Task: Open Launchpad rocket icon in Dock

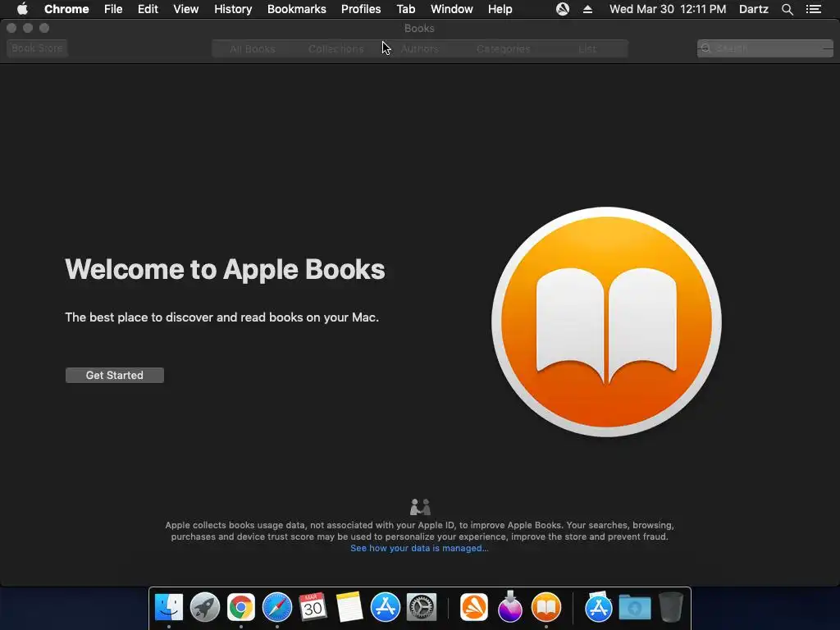Action: (204, 608)
